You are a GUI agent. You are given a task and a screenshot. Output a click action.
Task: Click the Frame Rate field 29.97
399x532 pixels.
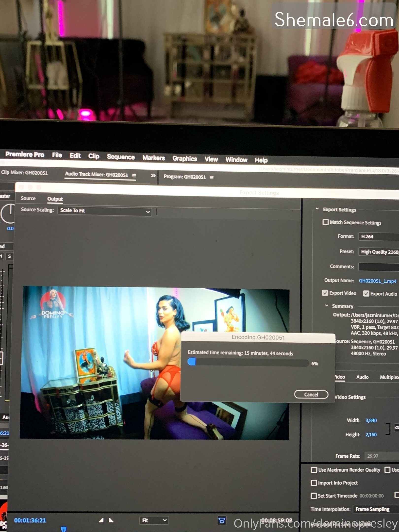coord(381,456)
